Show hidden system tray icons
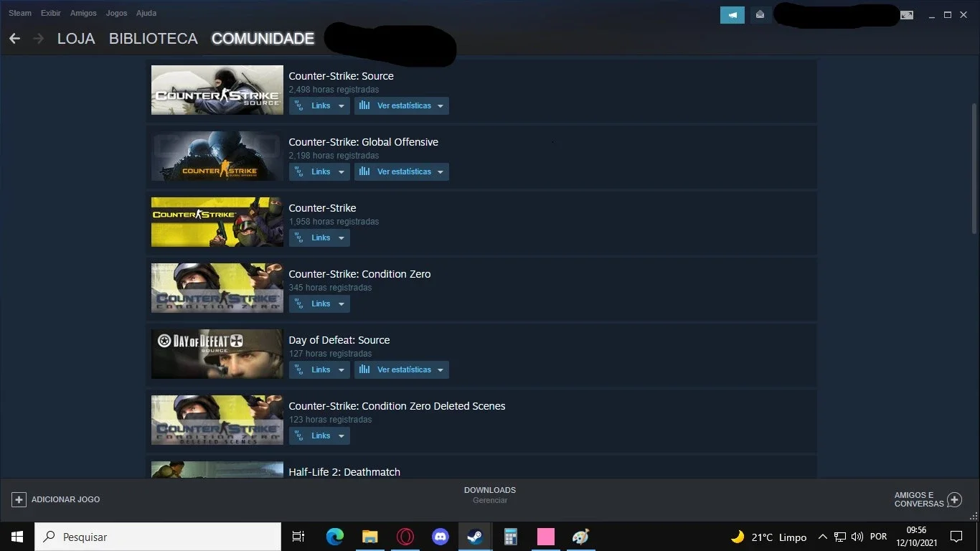 [823, 537]
